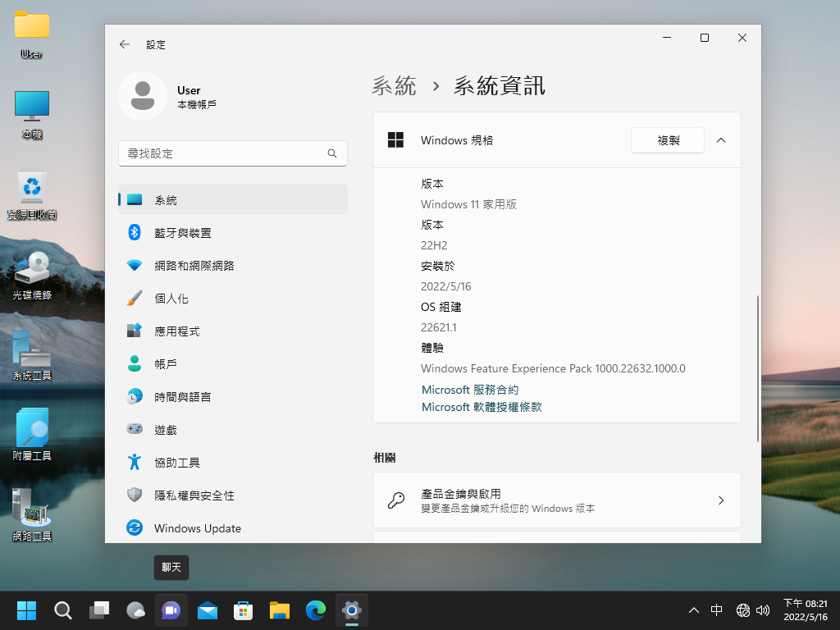Select the 本機 desktop icon
The image size is (840, 630).
click(32, 115)
